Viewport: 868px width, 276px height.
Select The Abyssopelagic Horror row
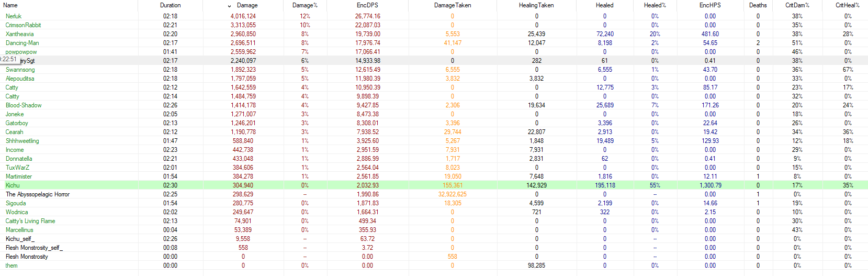(38, 194)
